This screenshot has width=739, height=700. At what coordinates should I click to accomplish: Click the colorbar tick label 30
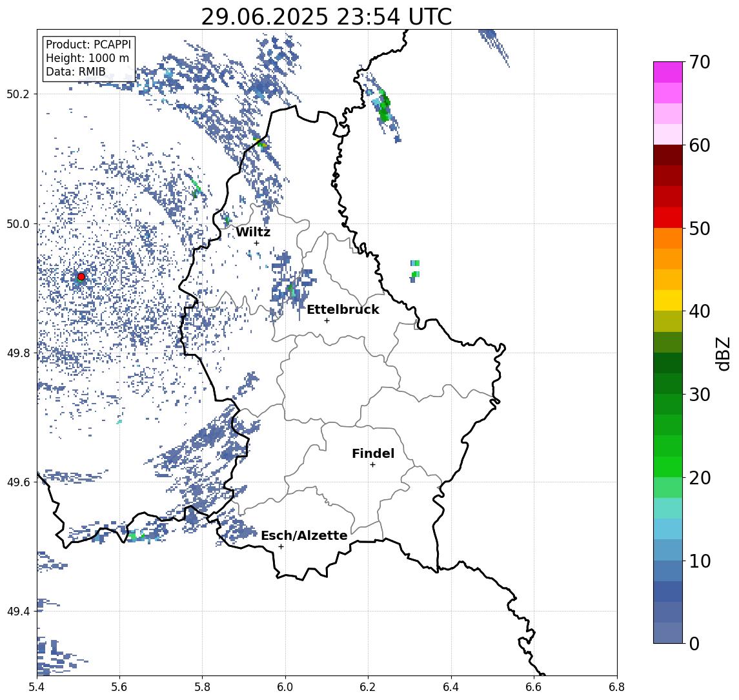tap(700, 395)
